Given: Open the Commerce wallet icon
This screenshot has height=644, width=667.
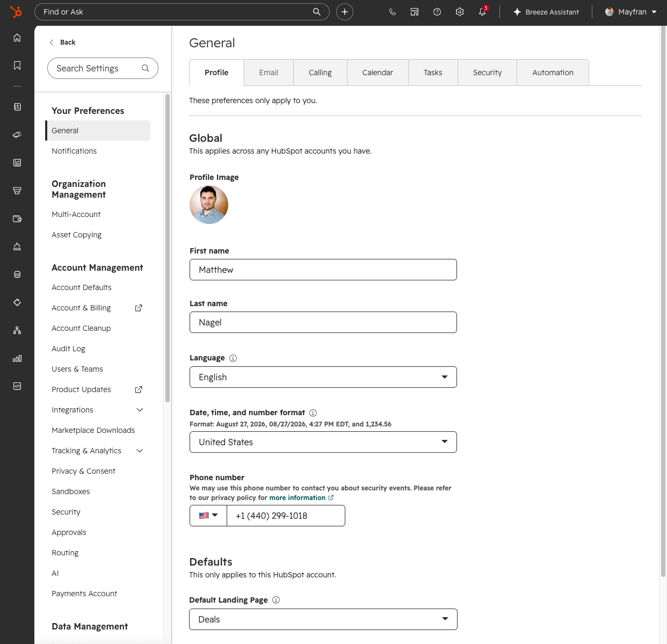Looking at the screenshot, I should (x=17, y=219).
